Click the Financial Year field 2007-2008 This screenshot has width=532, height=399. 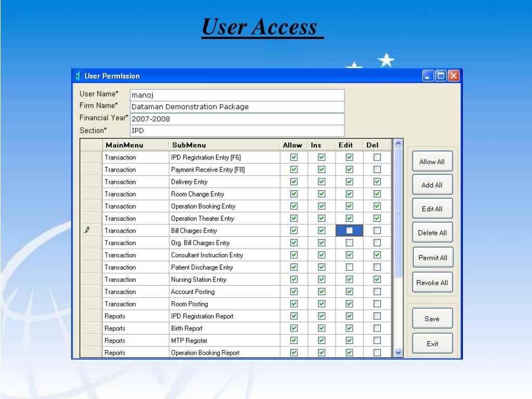pyautogui.click(x=237, y=119)
